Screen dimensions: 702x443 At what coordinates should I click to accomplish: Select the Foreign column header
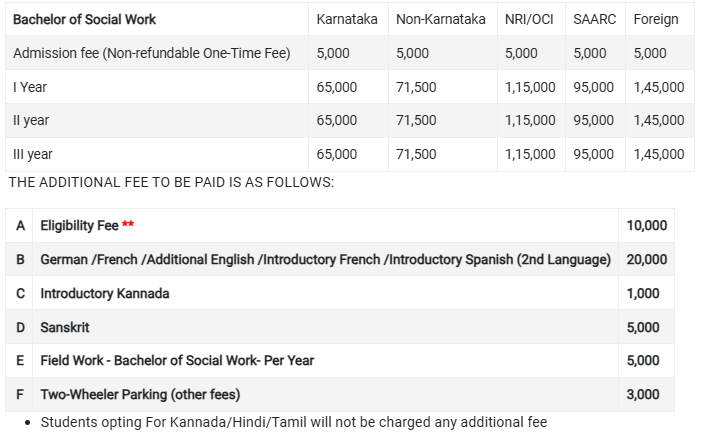(656, 19)
